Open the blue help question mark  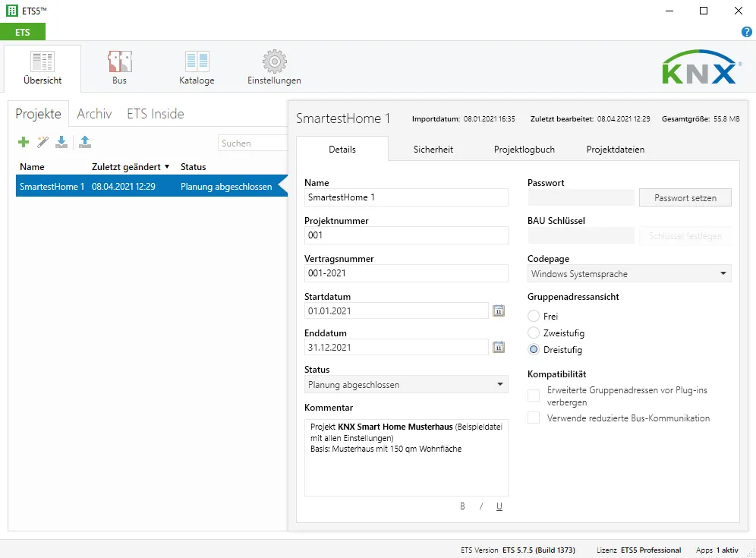746,32
